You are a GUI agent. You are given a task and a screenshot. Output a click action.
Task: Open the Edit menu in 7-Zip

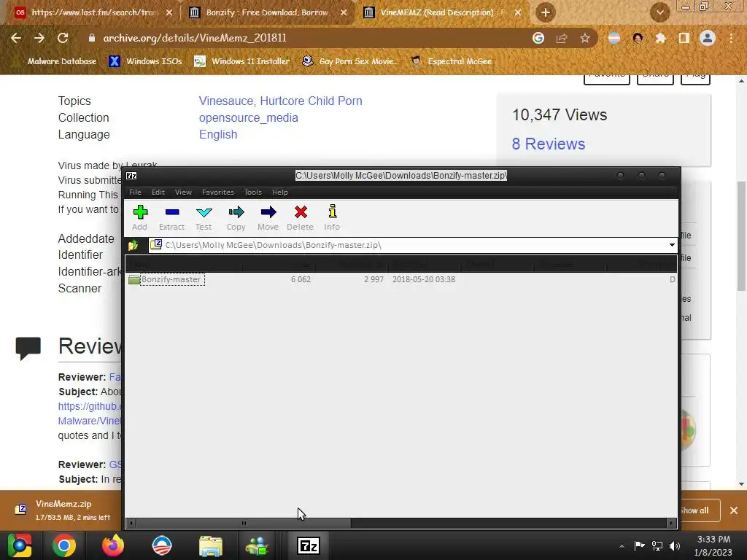click(x=158, y=192)
